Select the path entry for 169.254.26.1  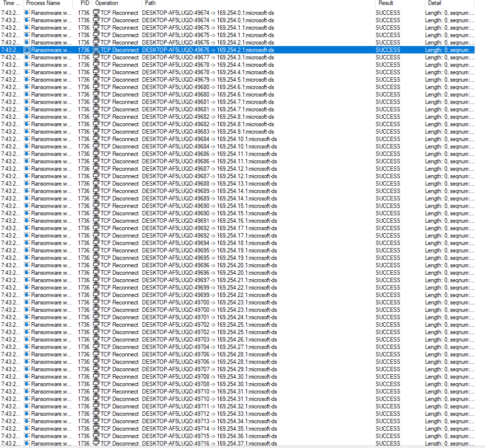(x=209, y=340)
